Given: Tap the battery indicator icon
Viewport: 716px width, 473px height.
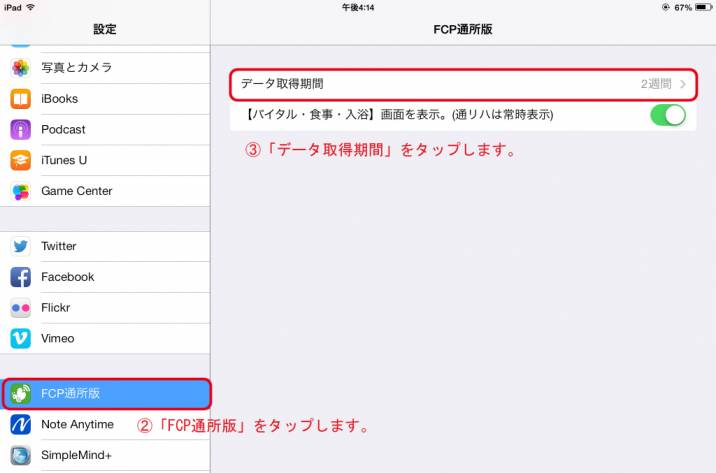Looking at the screenshot, I should coord(703,7).
